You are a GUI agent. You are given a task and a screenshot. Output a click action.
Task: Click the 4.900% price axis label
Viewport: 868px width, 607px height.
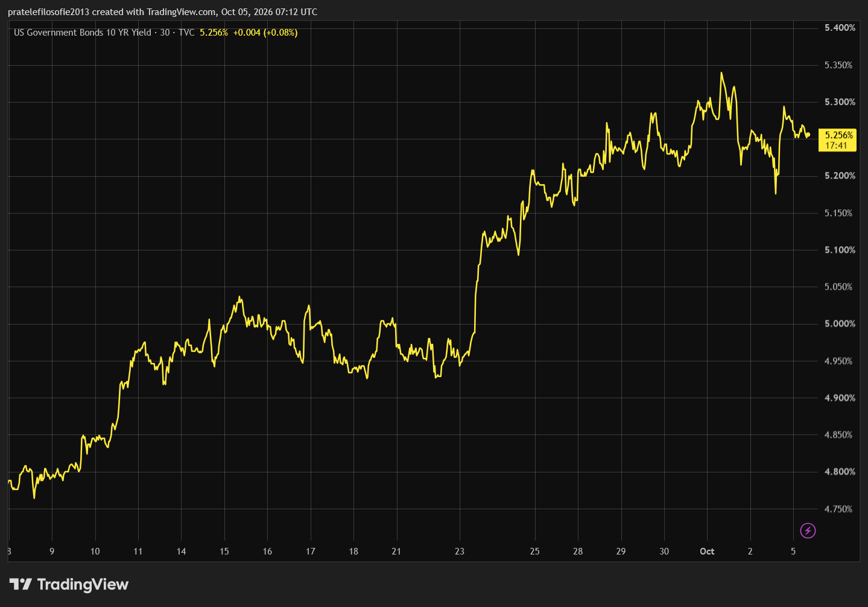840,398
